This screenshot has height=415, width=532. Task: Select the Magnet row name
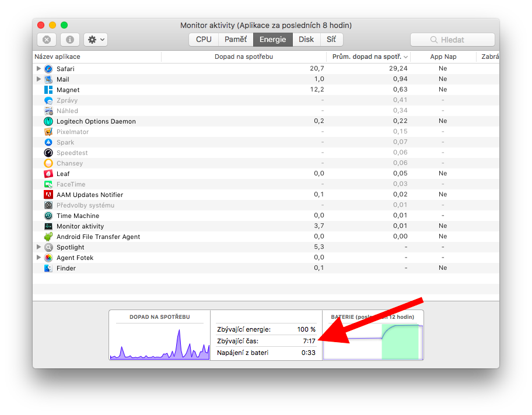[x=68, y=90]
